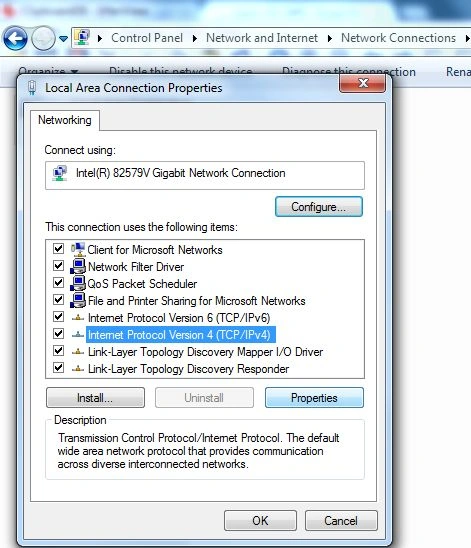Viewport: 471px width, 548px height.
Task: Uncheck Internet Protocol Version 4 checkbox
Action: pos(58,334)
